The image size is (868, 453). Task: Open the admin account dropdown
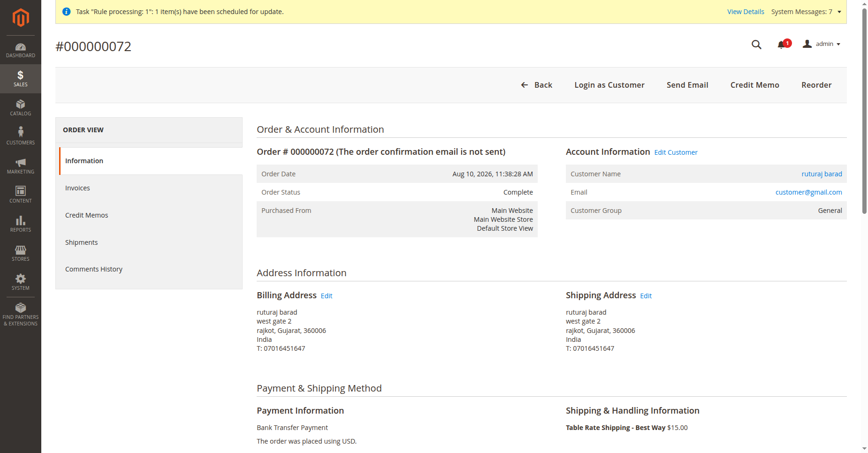point(822,44)
